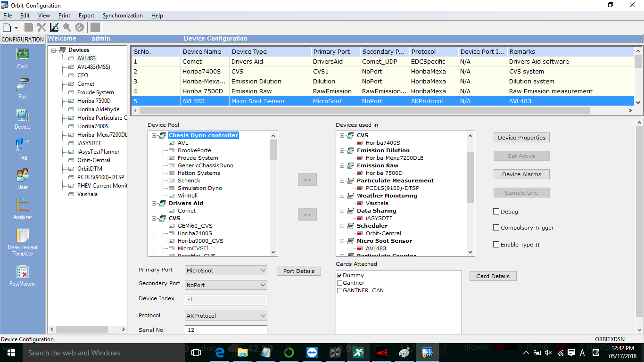Click the Serial No input field
644x362 pixels.
[226, 330]
